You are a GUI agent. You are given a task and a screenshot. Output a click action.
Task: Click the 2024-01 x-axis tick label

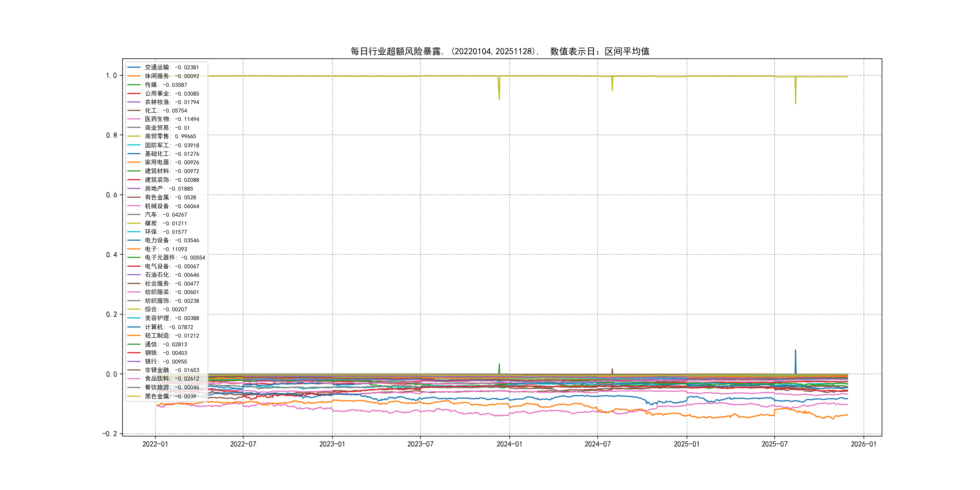coord(509,444)
